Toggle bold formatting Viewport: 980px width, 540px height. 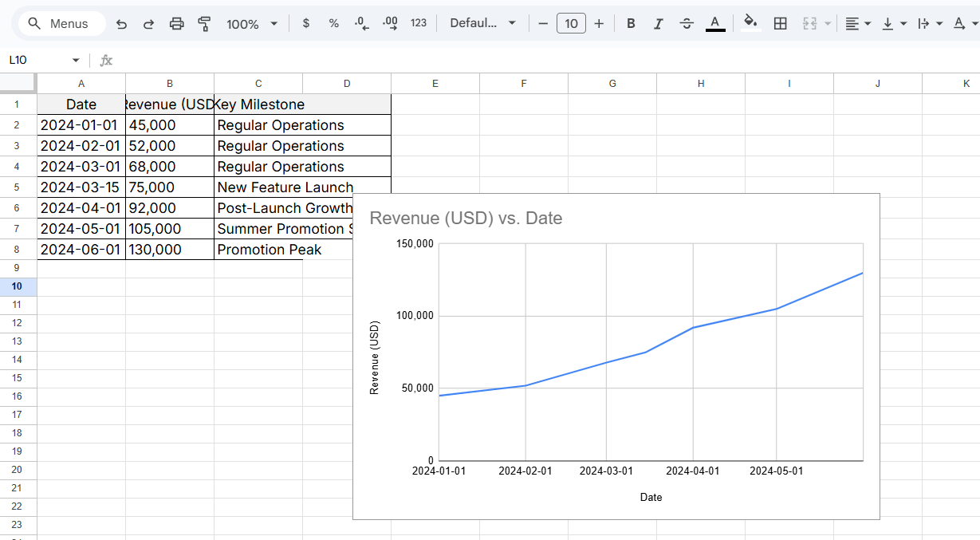pos(631,23)
